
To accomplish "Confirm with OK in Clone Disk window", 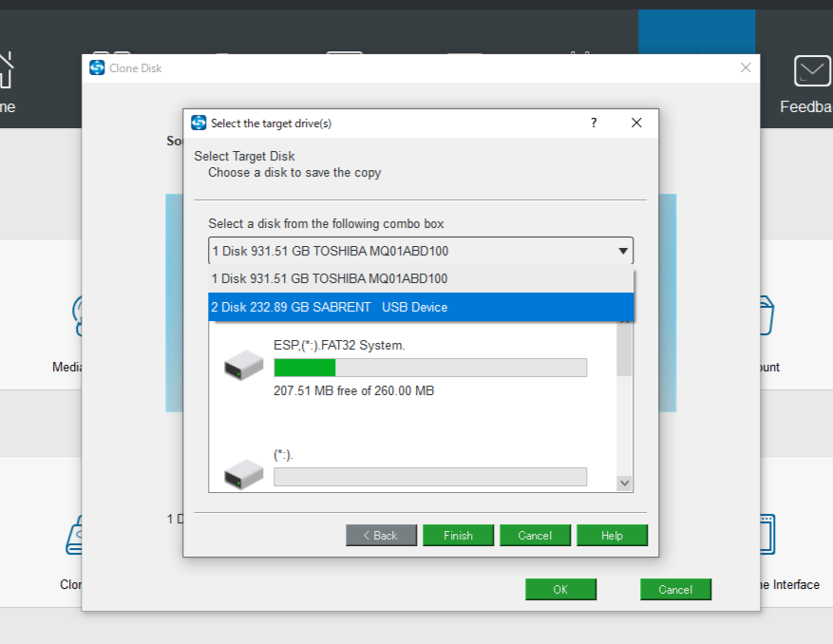I will pyautogui.click(x=560, y=590).
